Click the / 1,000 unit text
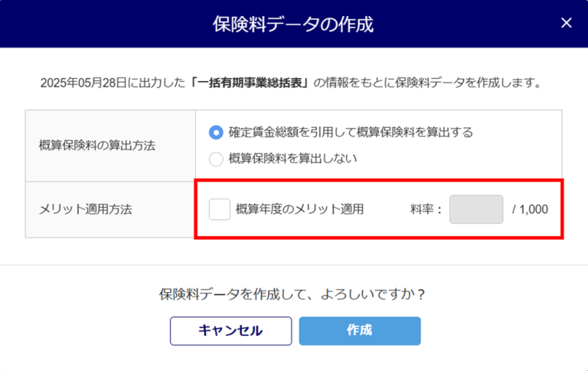Viewport: 588px width, 371px height. 530,209
